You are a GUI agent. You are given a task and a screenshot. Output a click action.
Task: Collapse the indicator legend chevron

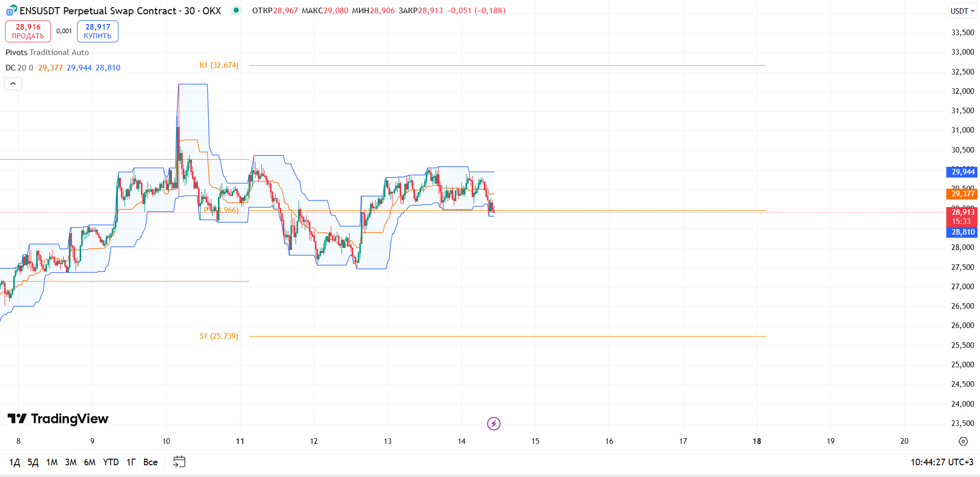click(13, 84)
